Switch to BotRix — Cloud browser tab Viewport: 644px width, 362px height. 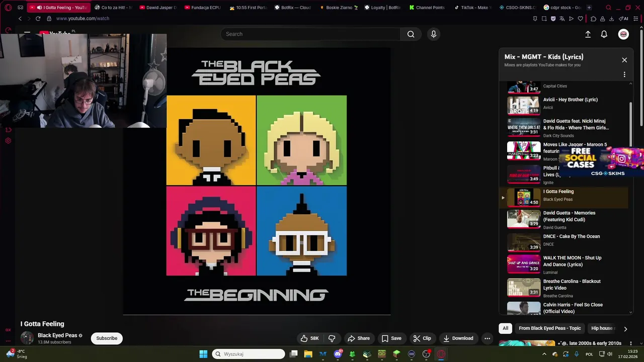[x=292, y=8]
